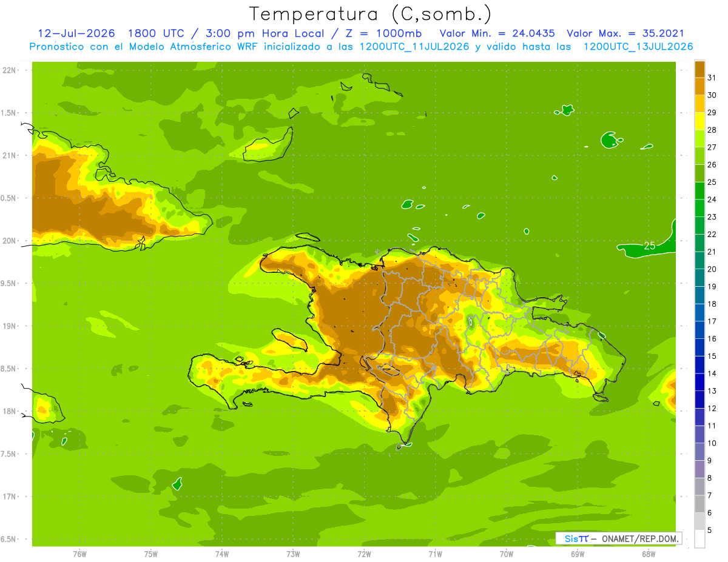Image resolution: width=728 pixels, height=562 pixels.
Task: Click white colorbar segment below 5
Action: click(x=700, y=538)
